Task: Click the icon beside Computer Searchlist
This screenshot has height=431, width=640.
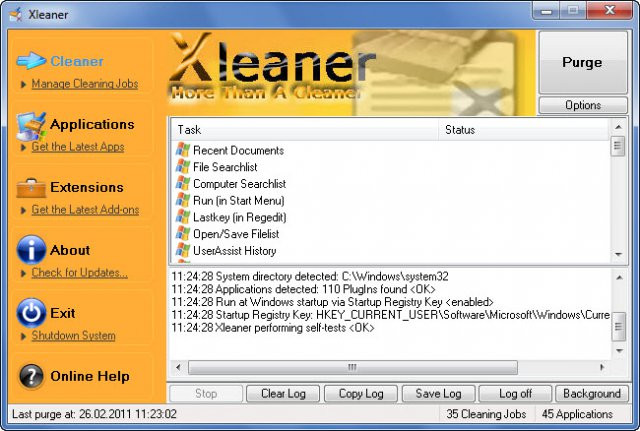Action: [182, 184]
